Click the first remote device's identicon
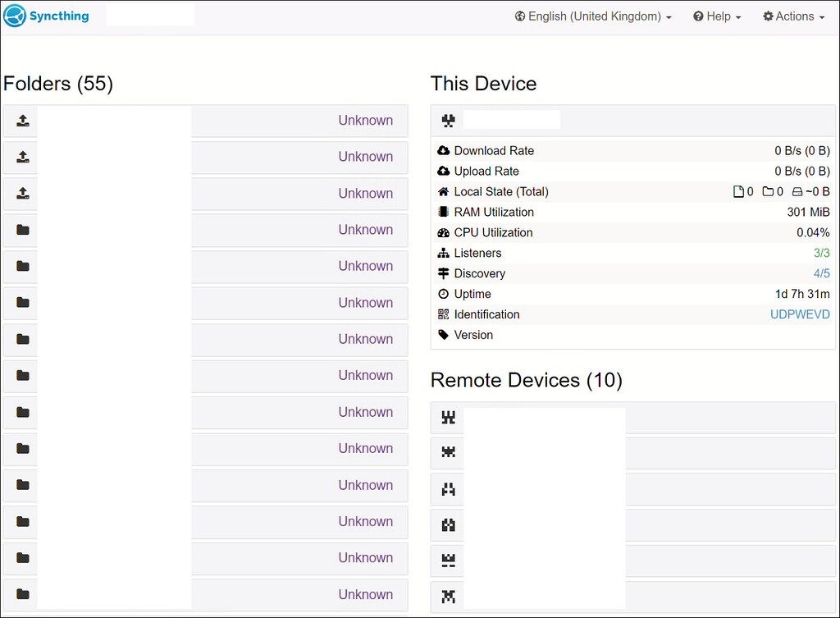 click(x=447, y=417)
